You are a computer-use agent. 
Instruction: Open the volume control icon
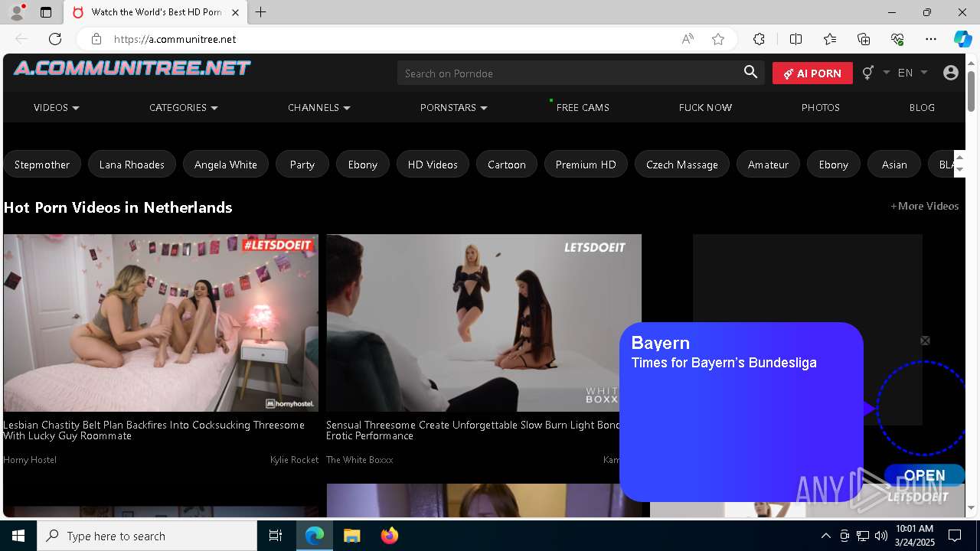(x=881, y=536)
